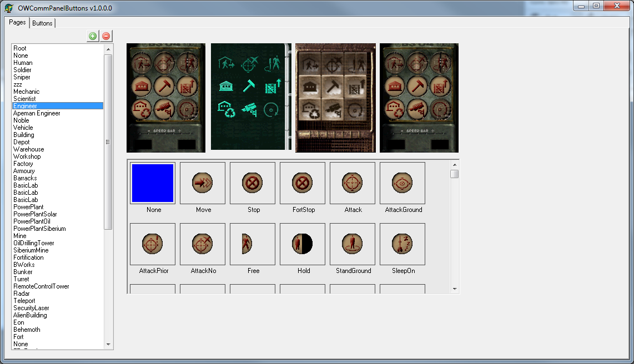634x364 pixels.
Task: Select Soldier in the page list
Action: click(58, 70)
